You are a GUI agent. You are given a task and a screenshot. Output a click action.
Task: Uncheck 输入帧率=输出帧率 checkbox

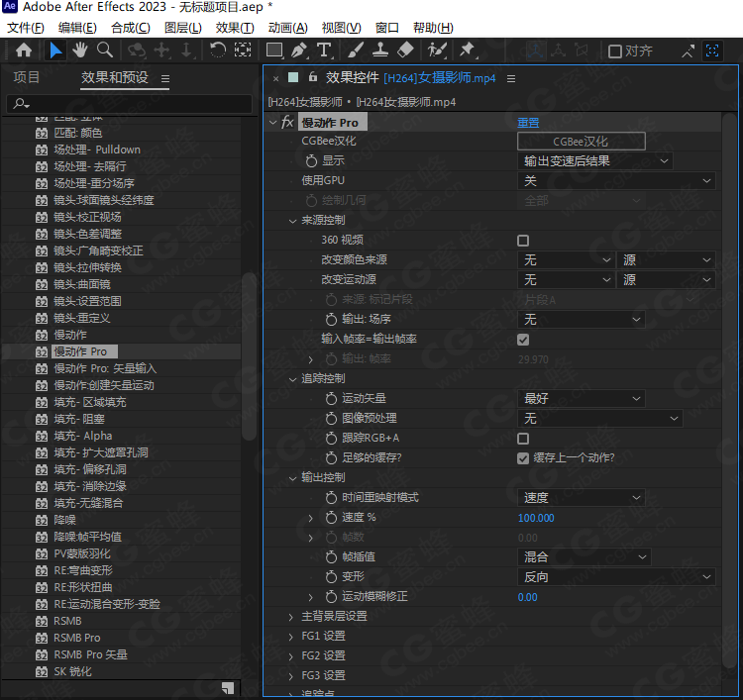pyautogui.click(x=523, y=340)
